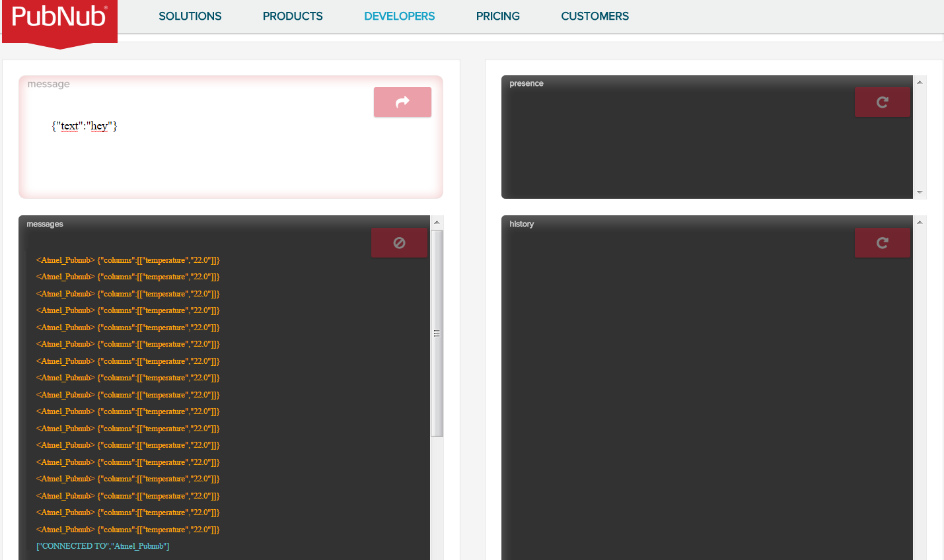Click the history panel scroll-up arrow
The height and width of the screenshot is (560, 944).
click(x=920, y=223)
